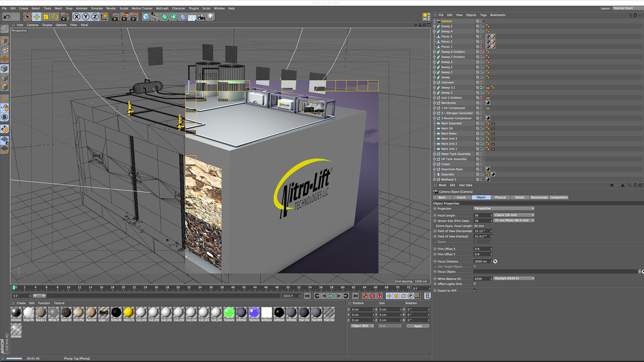This screenshot has height=362, width=644.
Task: Toggle the Z axis lock icon
Action: coord(95,17)
